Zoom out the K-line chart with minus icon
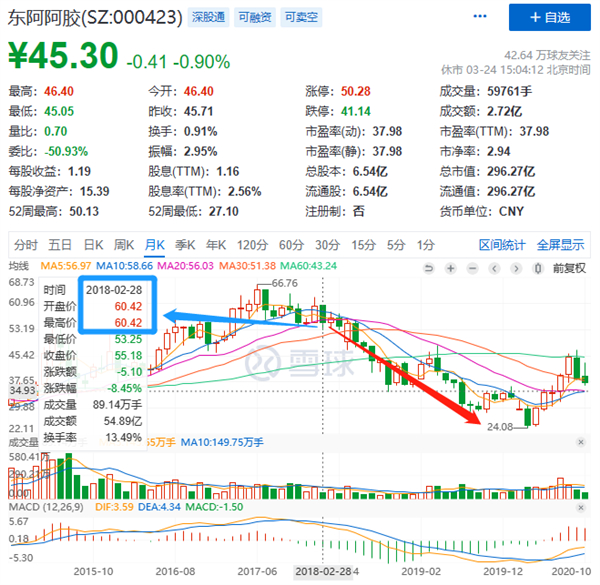This screenshot has height=585, width=600. tap(473, 269)
